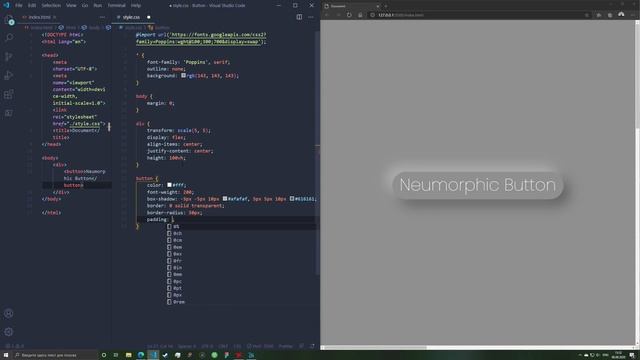Image resolution: width=640 pixels, height=360 pixels.
Task: Open the Run menu
Action: click(x=98, y=6)
